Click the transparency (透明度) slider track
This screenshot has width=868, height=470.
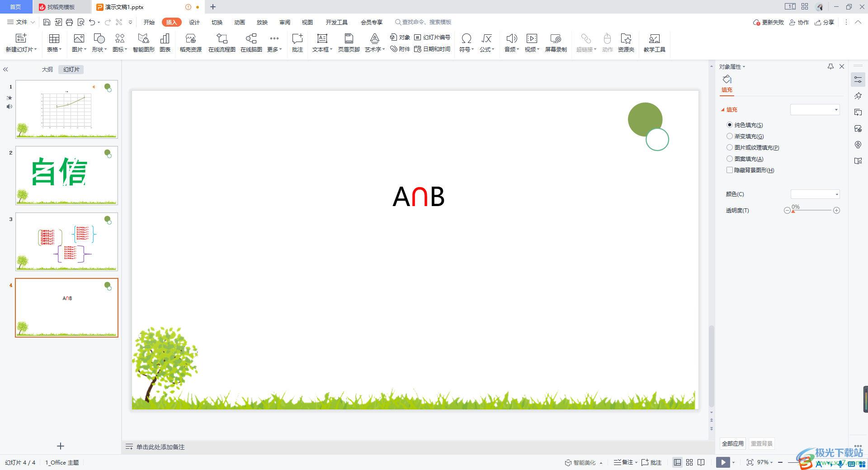click(x=812, y=211)
